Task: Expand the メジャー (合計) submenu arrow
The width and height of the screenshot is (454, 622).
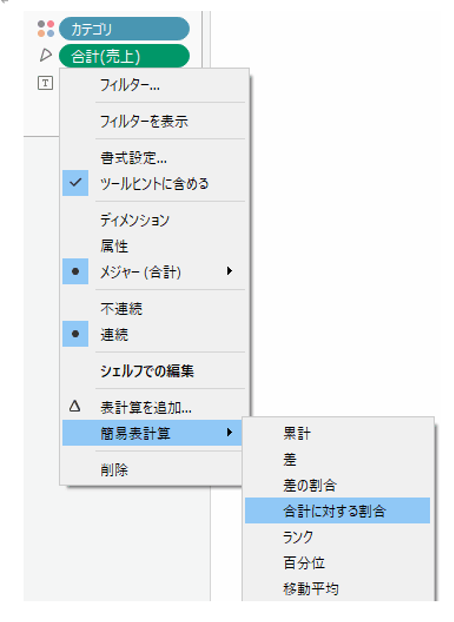Action: [x=229, y=271]
